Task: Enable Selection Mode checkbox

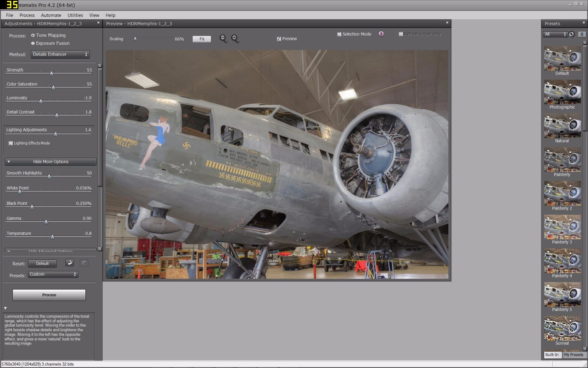Action: coord(339,34)
